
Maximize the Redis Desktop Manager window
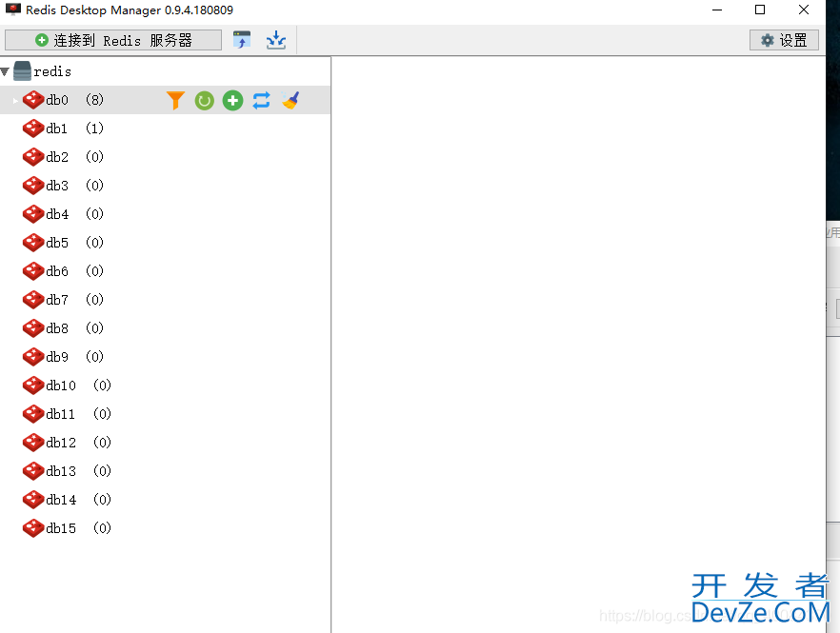(x=760, y=10)
